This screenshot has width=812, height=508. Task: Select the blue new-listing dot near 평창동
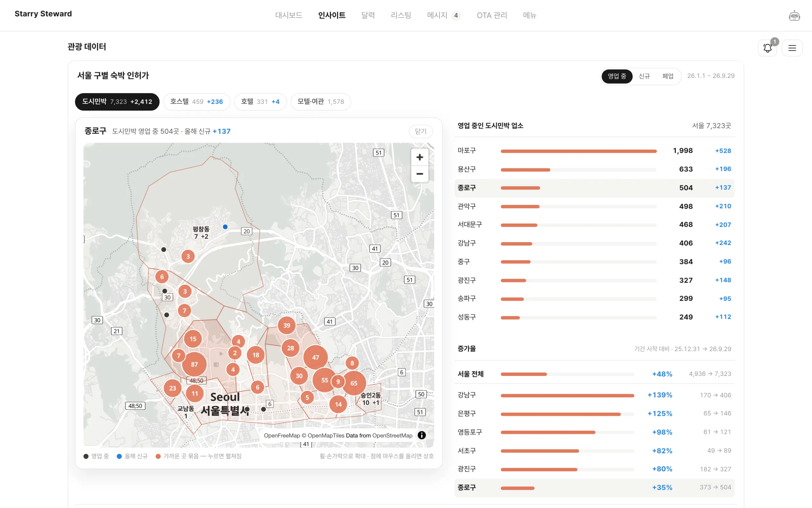click(225, 227)
